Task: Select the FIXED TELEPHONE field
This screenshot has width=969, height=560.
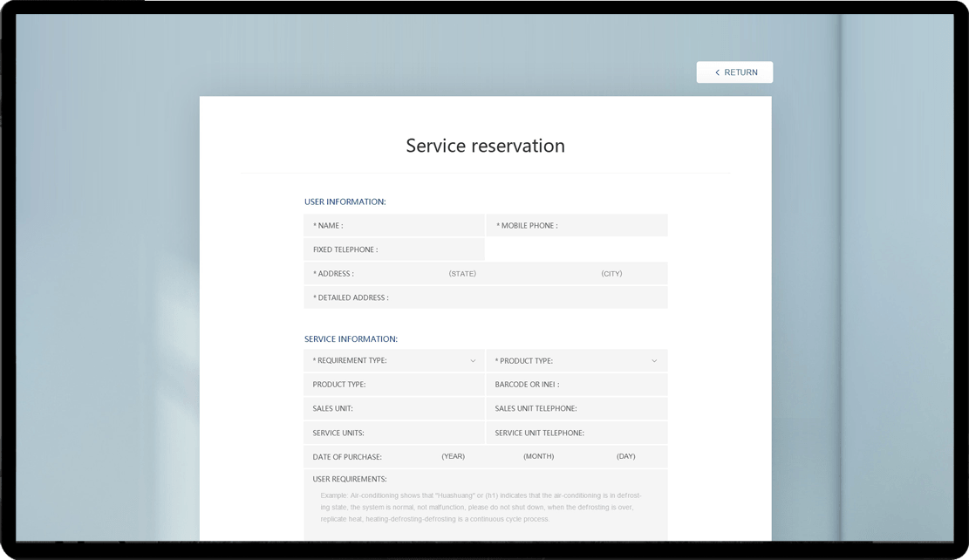Action: [x=427, y=249]
